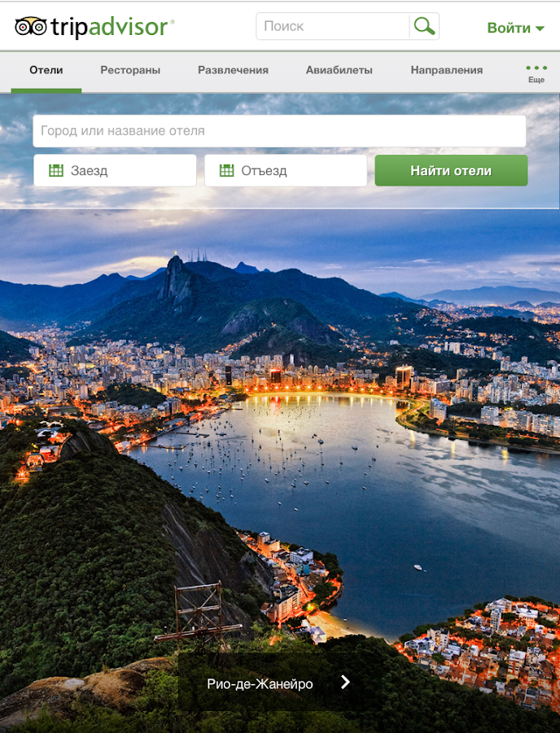This screenshot has width=560, height=733.
Task: Switch to the Рестораны tab
Action: point(130,70)
